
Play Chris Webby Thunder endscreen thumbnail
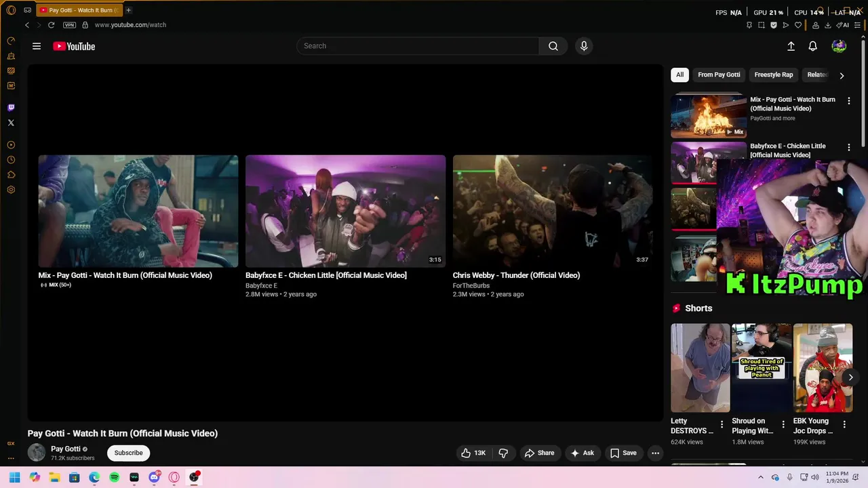(553, 211)
